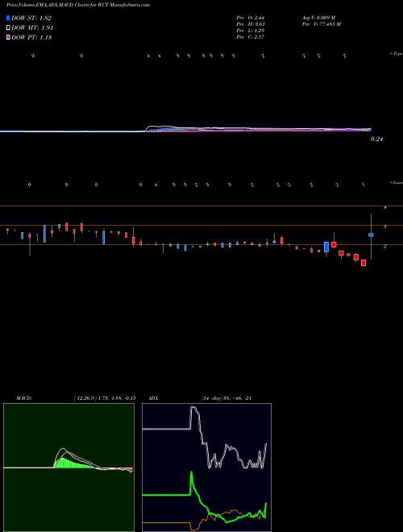Viewport: 403px width, 532px height.
Task: Click the ADX (14 day) values text
Action: tap(226, 398)
